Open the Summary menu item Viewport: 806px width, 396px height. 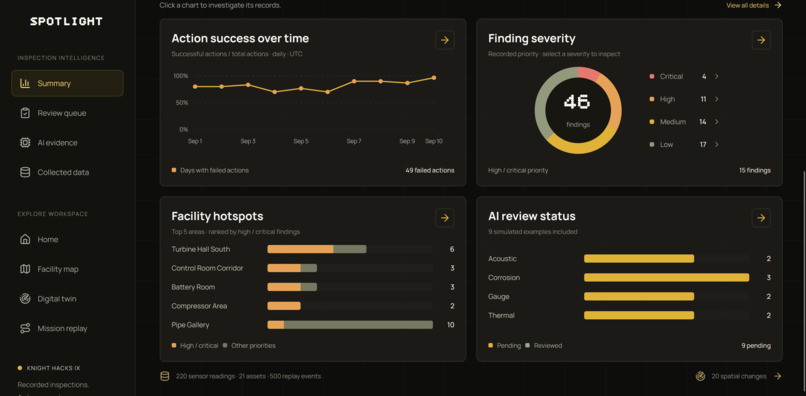pyautogui.click(x=67, y=83)
